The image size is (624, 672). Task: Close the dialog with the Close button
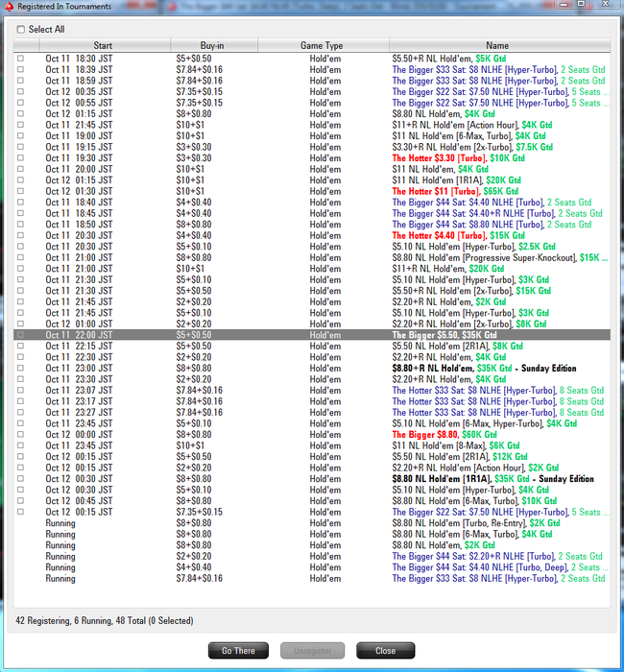pyautogui.click(x=385, y=651)
